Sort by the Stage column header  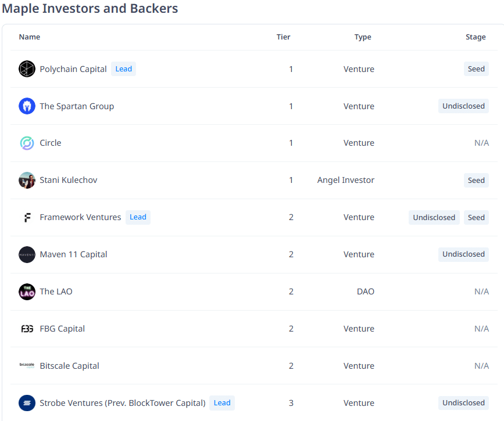476,37
